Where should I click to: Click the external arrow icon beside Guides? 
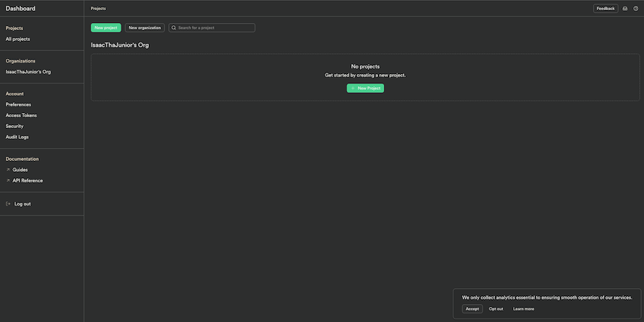coord(8,170)
